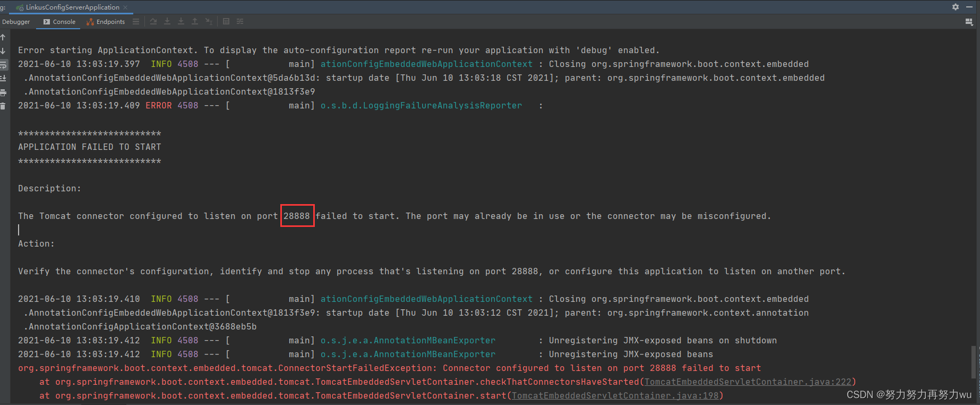The width and height of the screenshot is (980, 405).
Task: Click 'Verify the connector's configuration' action line
Action: (432, 271)
